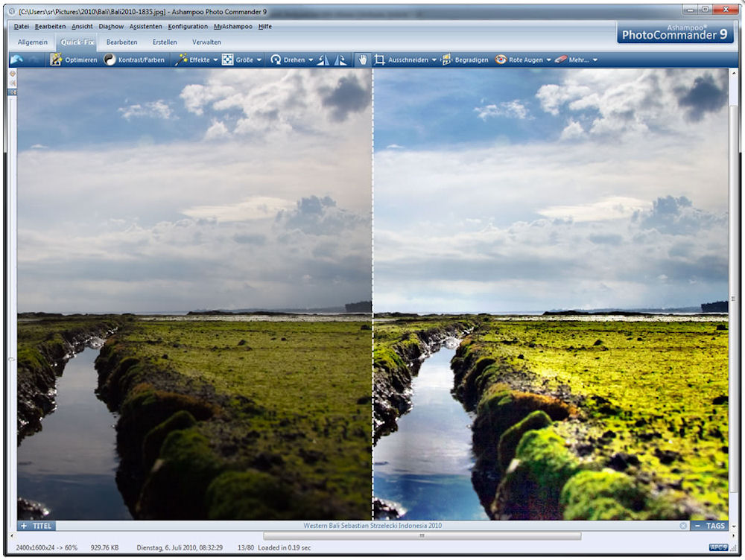The image size is (745, 560).
Task: Click the undo arrow in the toolbar
Action: pos(16,60)
